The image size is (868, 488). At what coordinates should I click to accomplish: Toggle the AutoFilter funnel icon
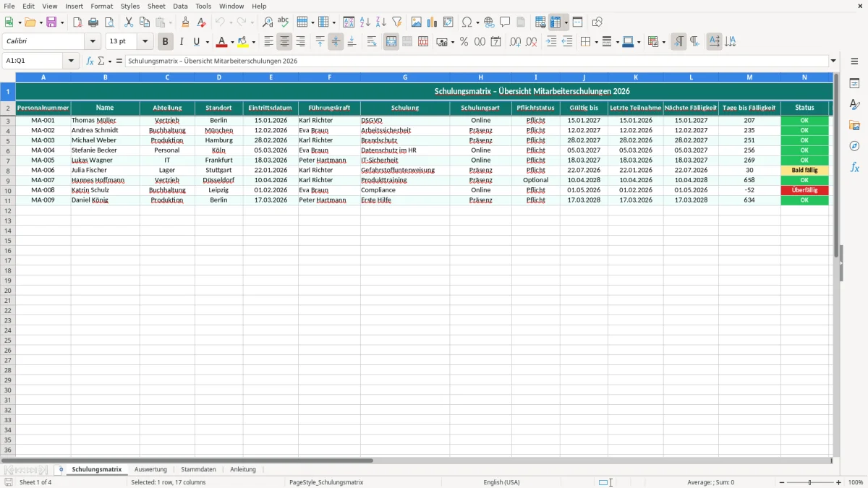tap(397, 22)
